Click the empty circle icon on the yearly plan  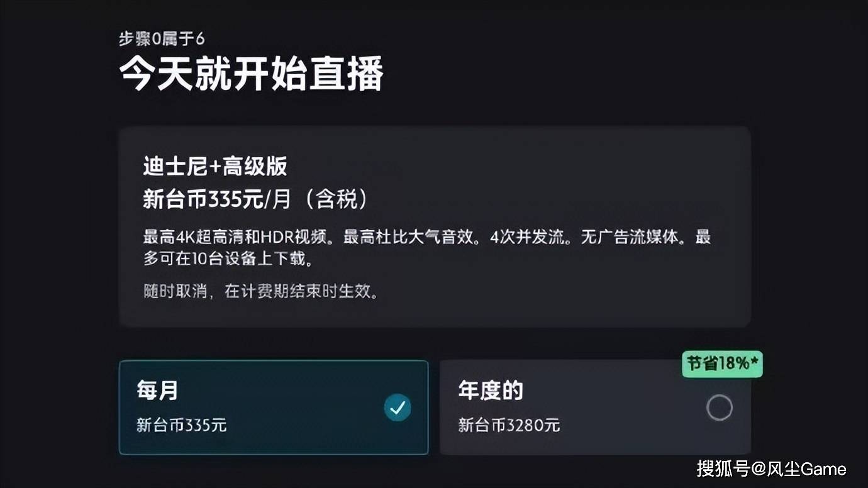click(719, 408)
